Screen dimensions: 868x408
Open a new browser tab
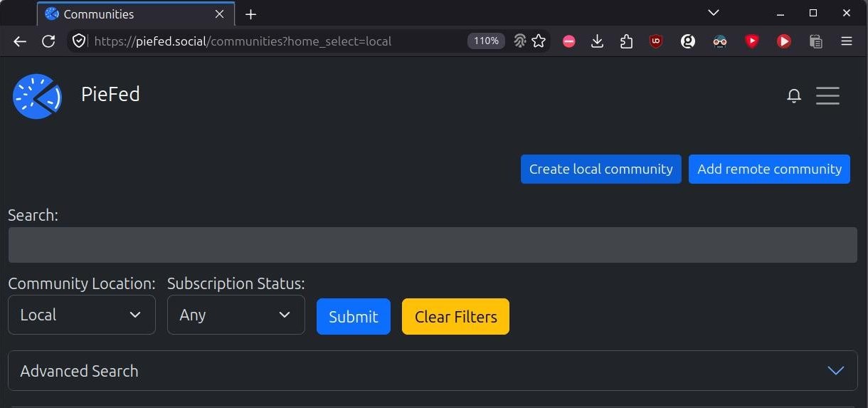pos(250,14)
